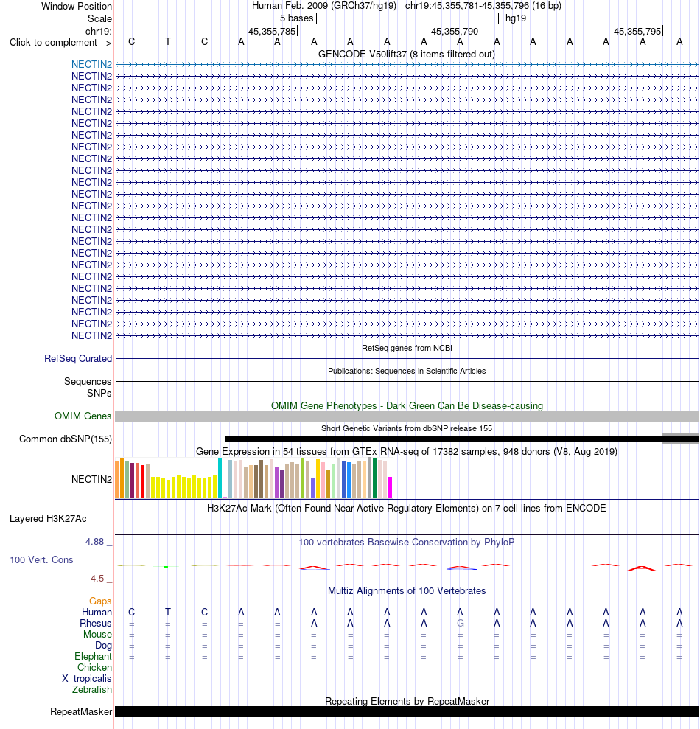Click the Window Position label
The image size is (700, 729).
pos(77,7)
